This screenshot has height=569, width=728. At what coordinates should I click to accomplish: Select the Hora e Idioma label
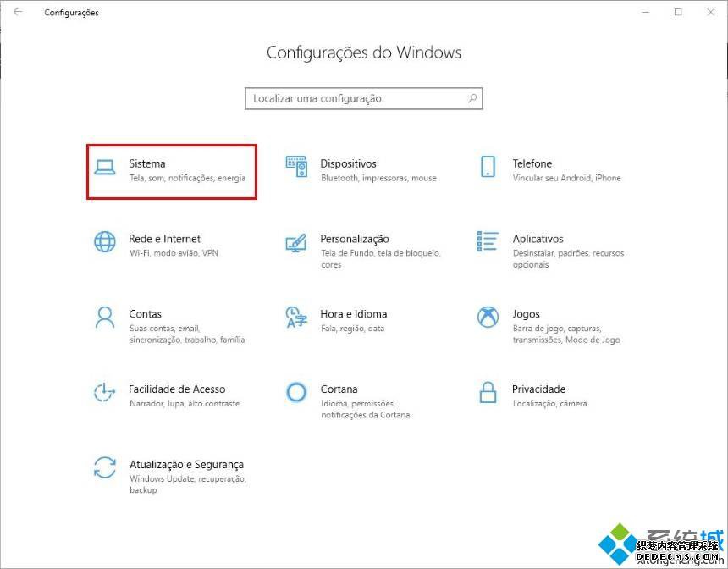pos(353,314)
